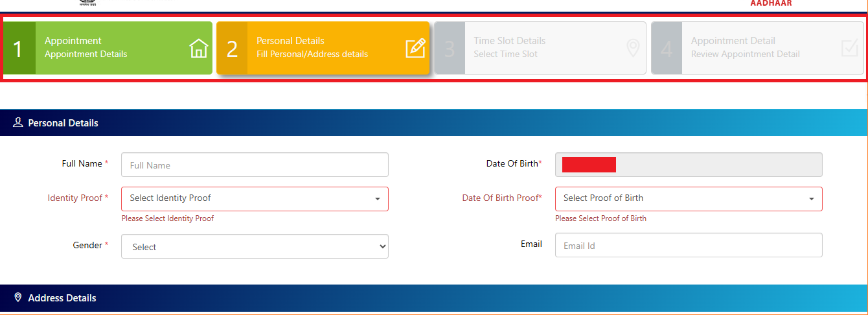The width and height of the screenshot is (868, 315).
Task: Click the home icon in Appointment step
Action: pos(198,49)
